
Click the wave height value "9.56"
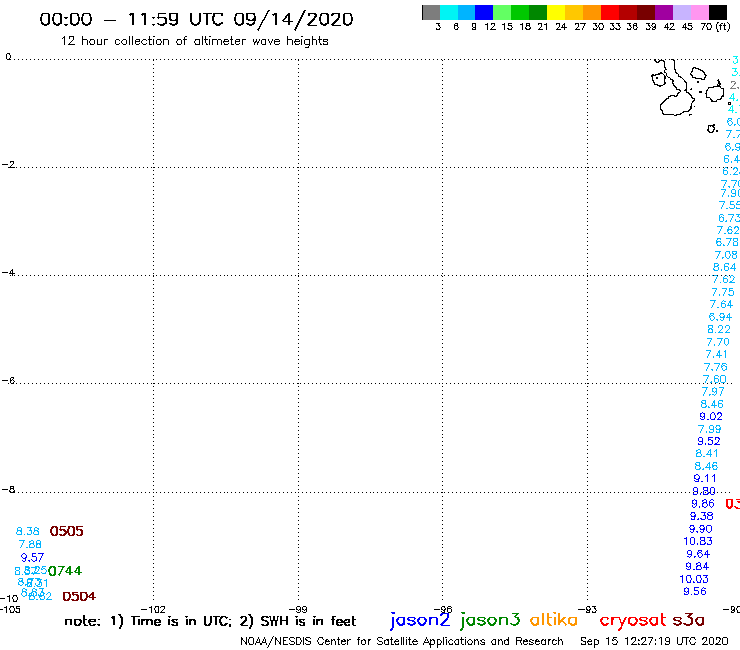point(695,591)
